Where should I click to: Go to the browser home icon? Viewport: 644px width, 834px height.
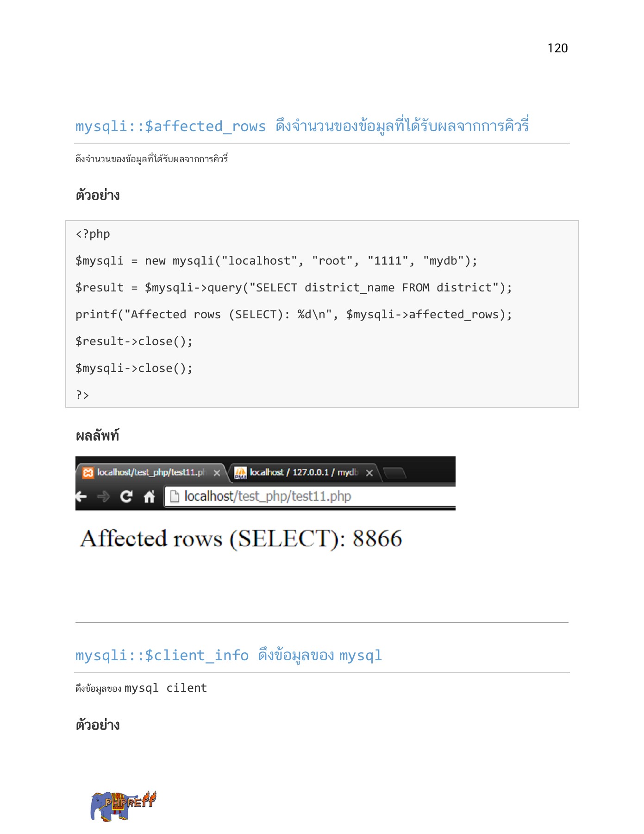tap(149, 497)
